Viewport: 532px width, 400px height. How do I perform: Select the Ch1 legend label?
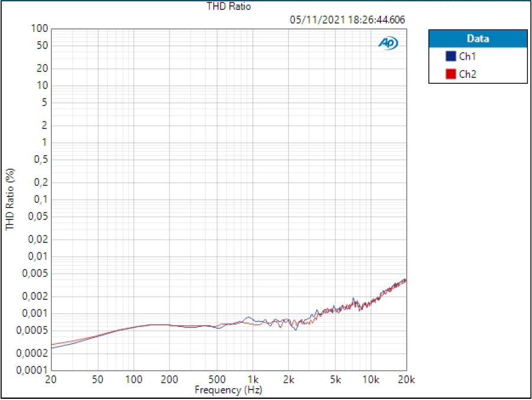[x=468, y=56]
